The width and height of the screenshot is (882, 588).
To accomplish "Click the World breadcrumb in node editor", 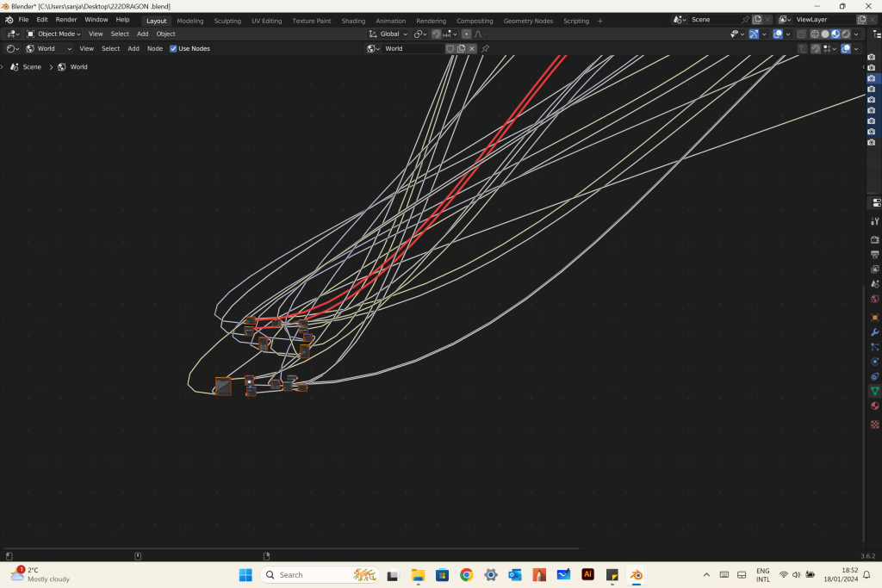I will pos(72,67).
